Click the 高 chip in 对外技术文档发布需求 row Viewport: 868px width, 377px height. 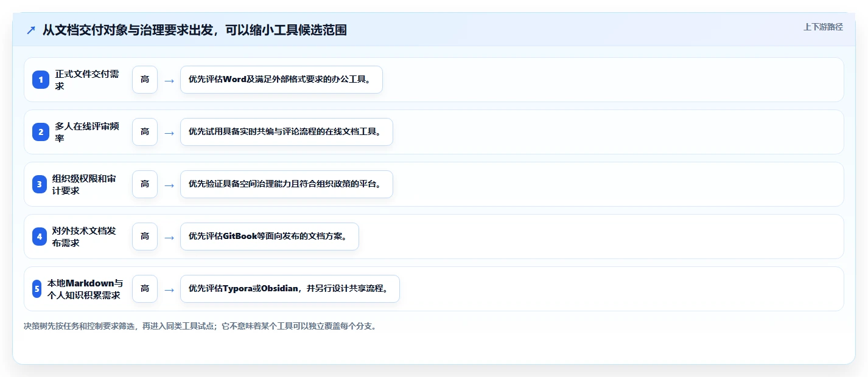(x=145, y=237)
